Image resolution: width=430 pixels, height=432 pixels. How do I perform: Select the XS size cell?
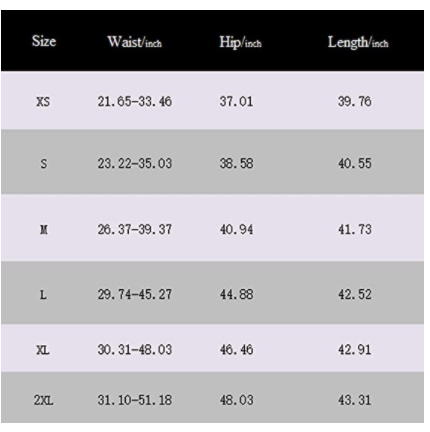click(x=43, y=101)
